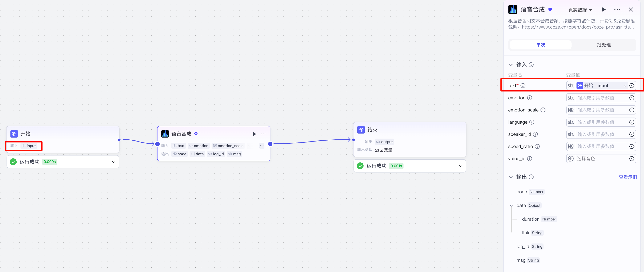Collapse the 输入 section
Viewport: 644px width, 272px height.
pyautogui.click(x=511, y=65)
